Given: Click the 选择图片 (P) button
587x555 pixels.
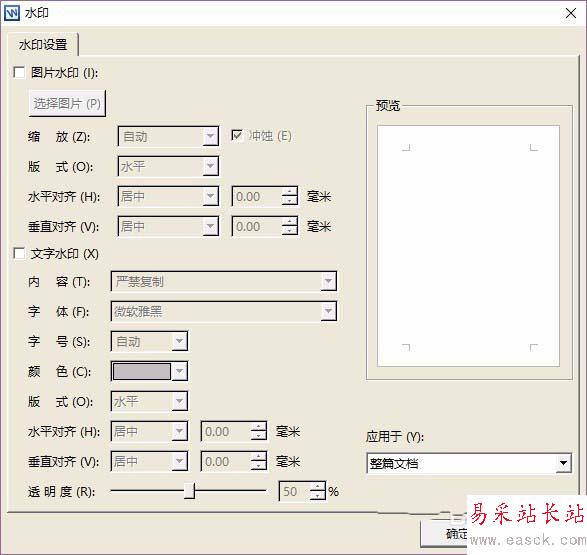Looking at the screenshot, I should point(67,104).
